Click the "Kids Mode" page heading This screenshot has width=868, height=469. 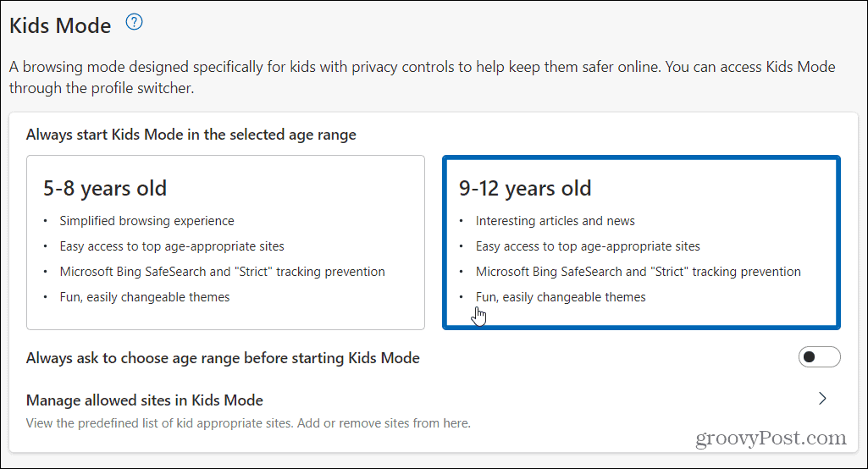click(x=60, y=26)
